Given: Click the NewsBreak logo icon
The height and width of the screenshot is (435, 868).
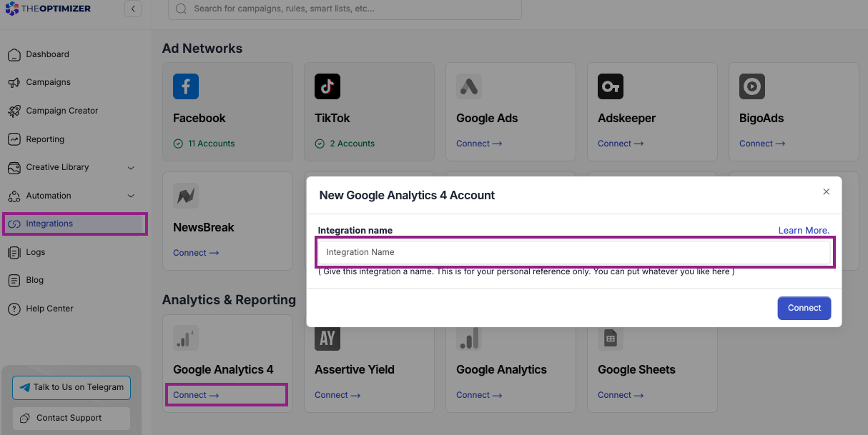Looking at the screenshot, I should (186, 196).
